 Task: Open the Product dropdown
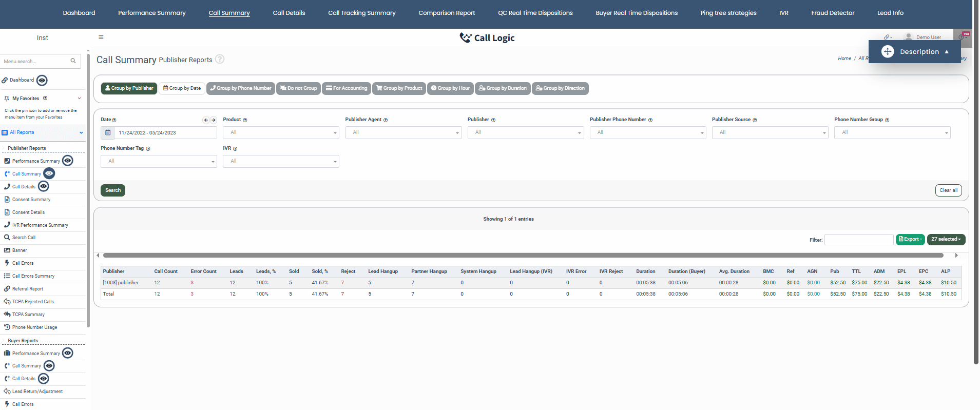[281, 132]
